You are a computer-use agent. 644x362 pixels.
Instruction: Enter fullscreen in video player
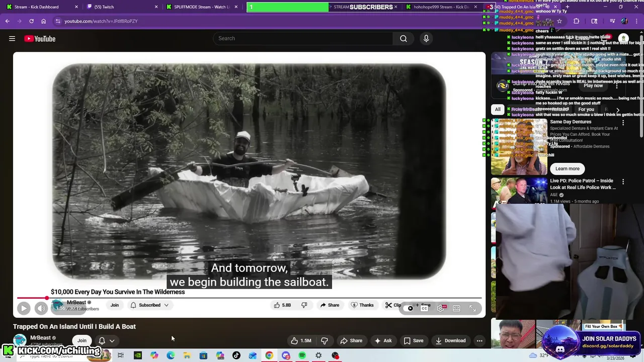472,308
